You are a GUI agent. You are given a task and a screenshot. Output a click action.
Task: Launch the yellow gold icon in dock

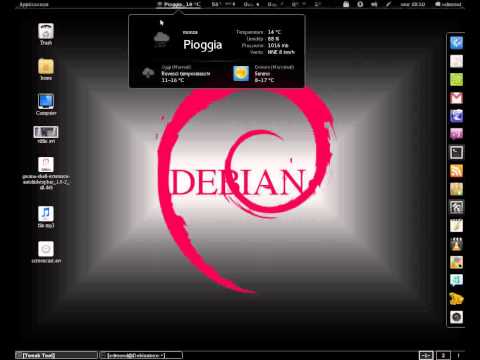456,299
